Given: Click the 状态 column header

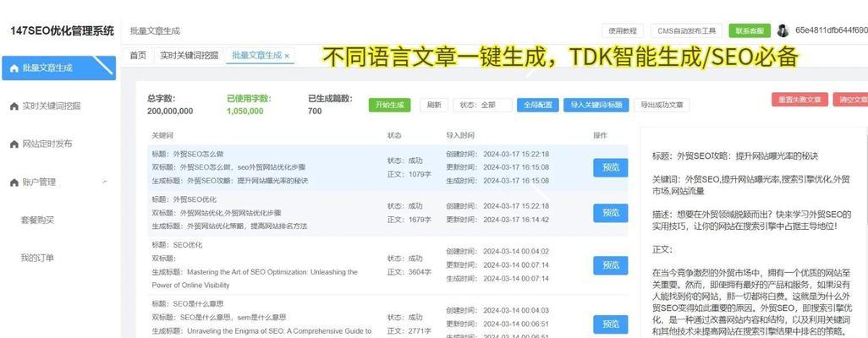Looking at the screenshot, I should [395, 135].
